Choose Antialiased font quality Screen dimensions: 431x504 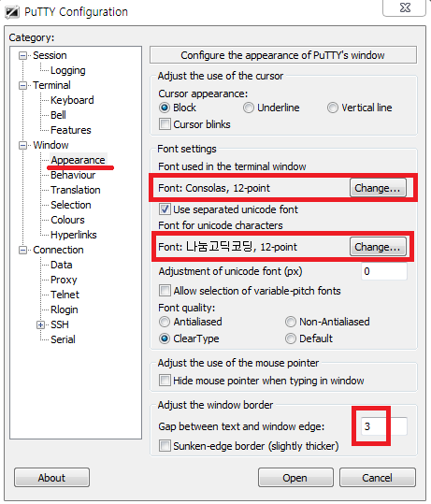pos(165,322)
